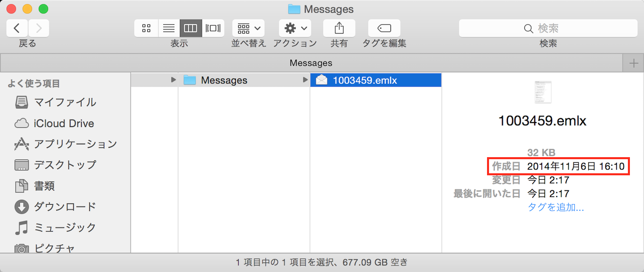
Task: Click the タグを追加... link
Action: (556, 207)
